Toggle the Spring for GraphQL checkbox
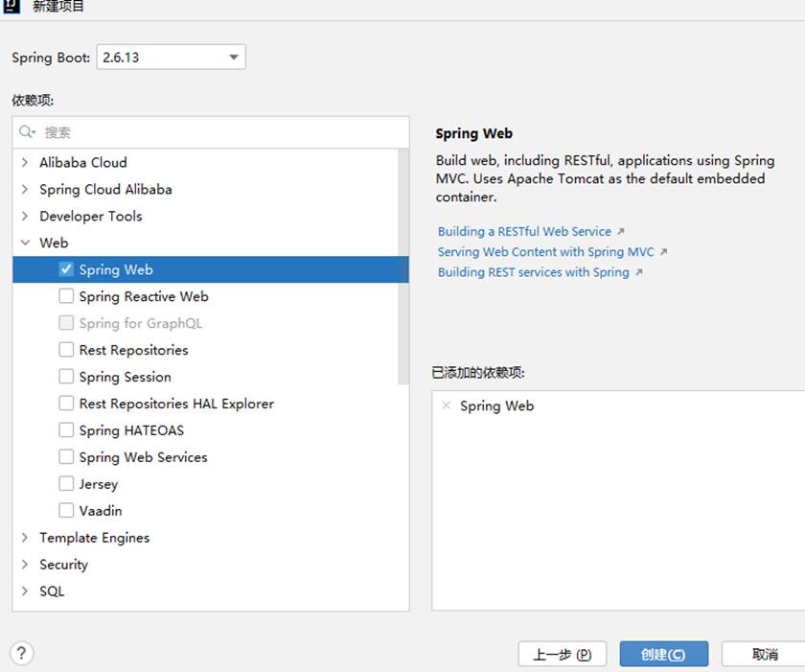 pos(66,322)
